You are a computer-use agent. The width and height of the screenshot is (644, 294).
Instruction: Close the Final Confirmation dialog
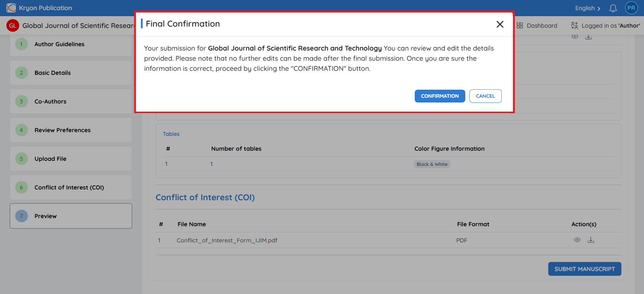point(500,24)
